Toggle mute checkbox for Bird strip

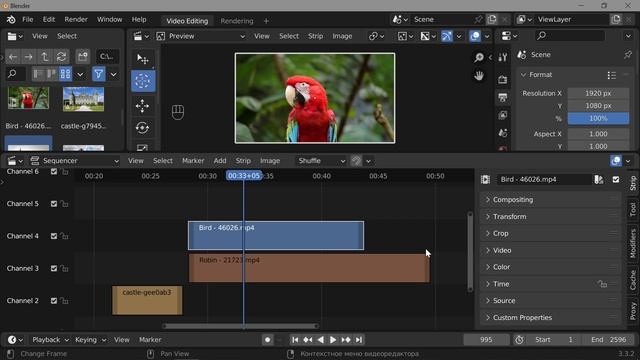pos(616,179)
